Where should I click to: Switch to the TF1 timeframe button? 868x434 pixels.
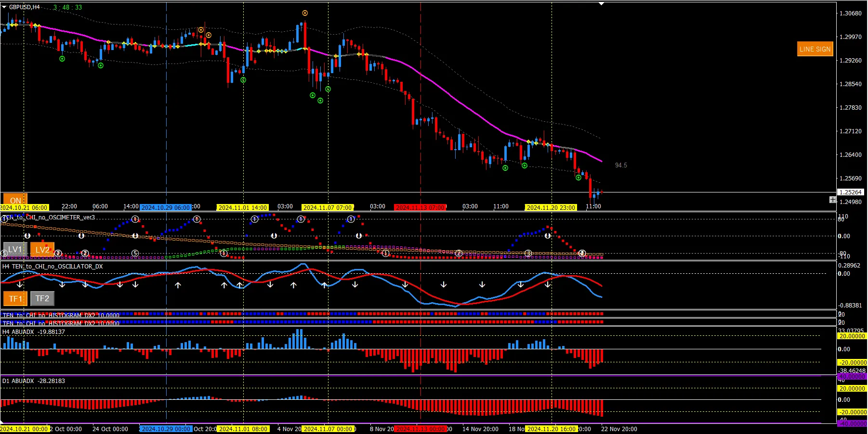click(x=15, y=299)
